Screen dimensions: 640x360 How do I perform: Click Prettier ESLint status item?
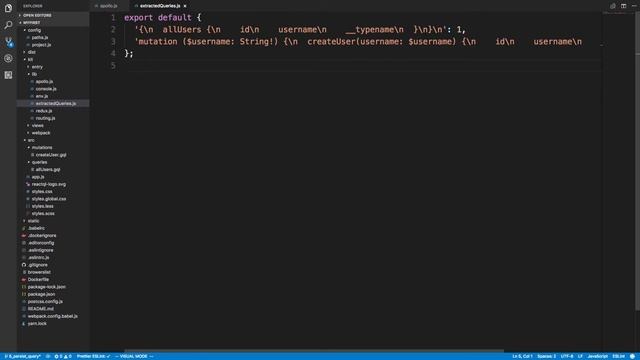[93, 356]
